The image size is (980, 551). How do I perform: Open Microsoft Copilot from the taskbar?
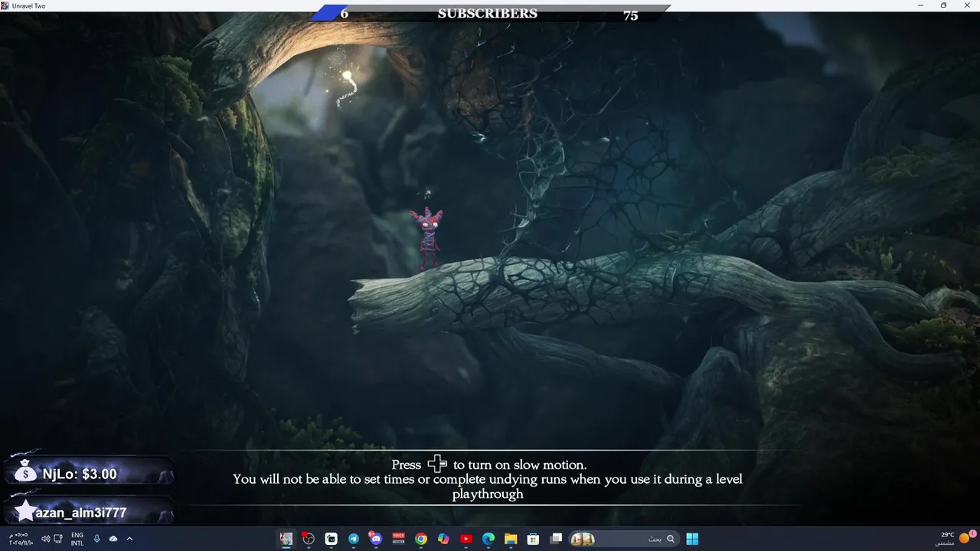point(443,539)
